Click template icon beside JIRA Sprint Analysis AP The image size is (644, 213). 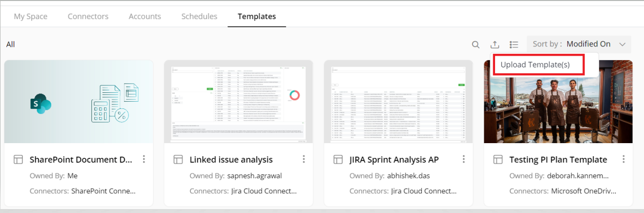[x=338, y=160]
